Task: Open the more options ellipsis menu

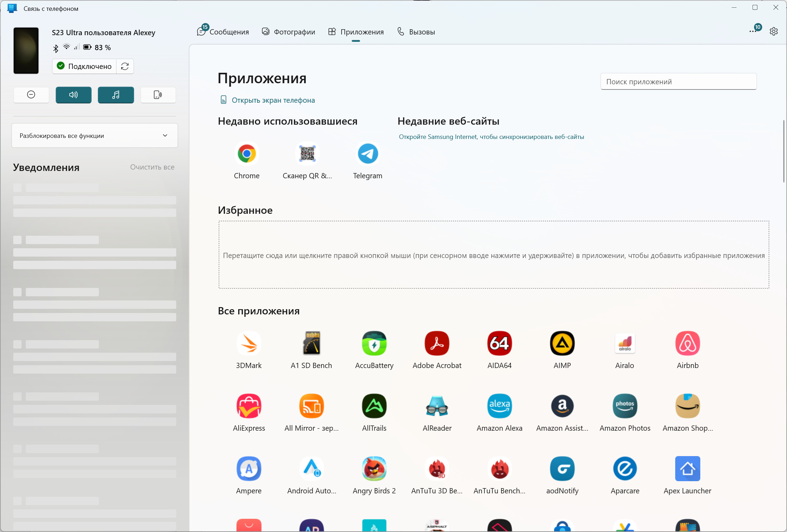Action: (752, 32)
